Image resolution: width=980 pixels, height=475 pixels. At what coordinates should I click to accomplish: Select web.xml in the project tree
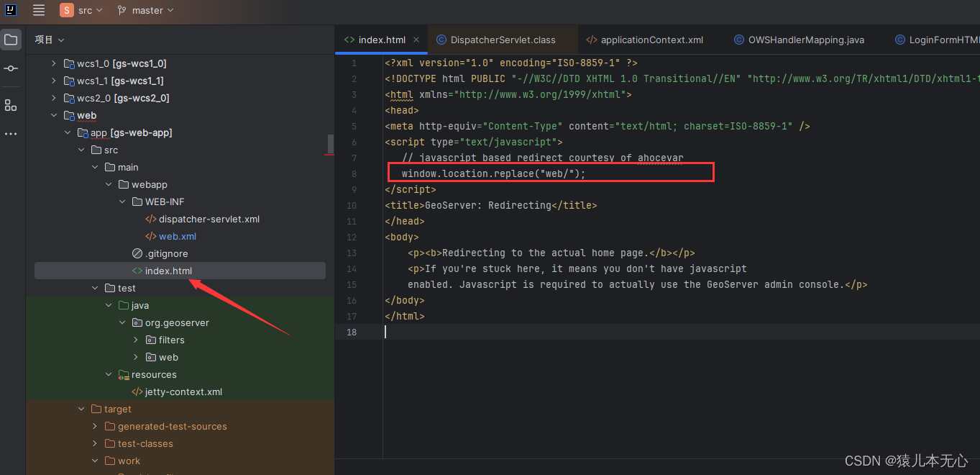pos(178,236)
